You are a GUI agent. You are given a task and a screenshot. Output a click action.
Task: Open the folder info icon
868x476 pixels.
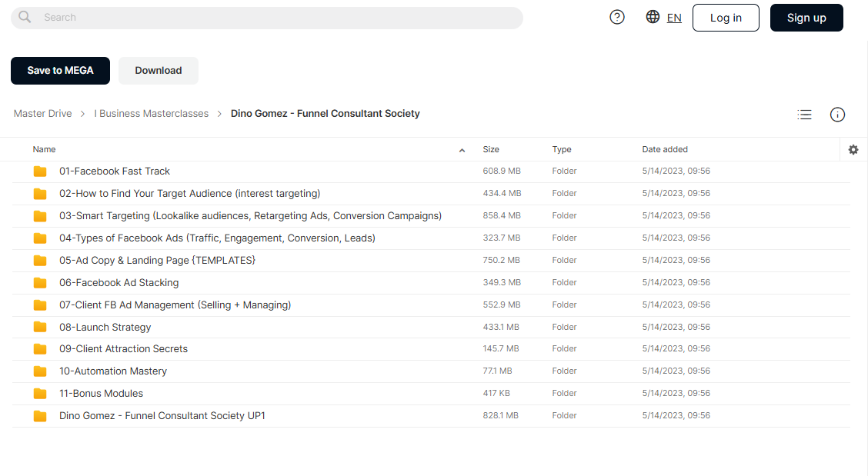click(x=837, y=115)
